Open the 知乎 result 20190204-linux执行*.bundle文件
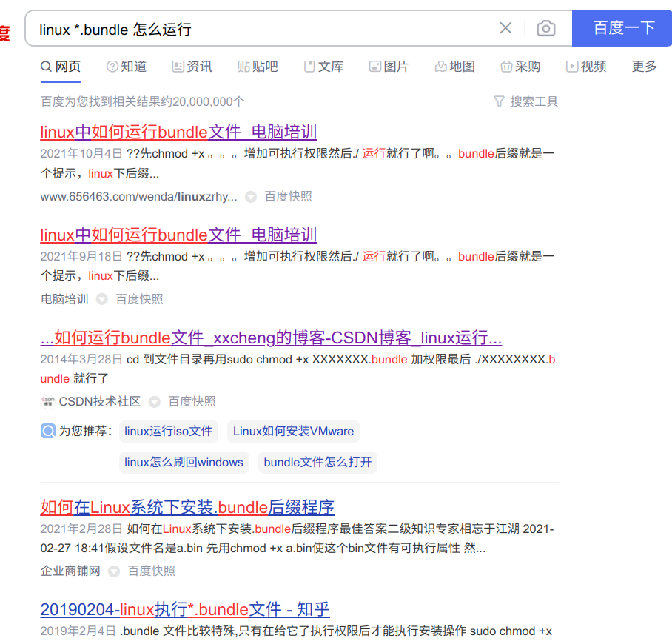This screenshot has height=644, width=672. (x=185, y=609)
